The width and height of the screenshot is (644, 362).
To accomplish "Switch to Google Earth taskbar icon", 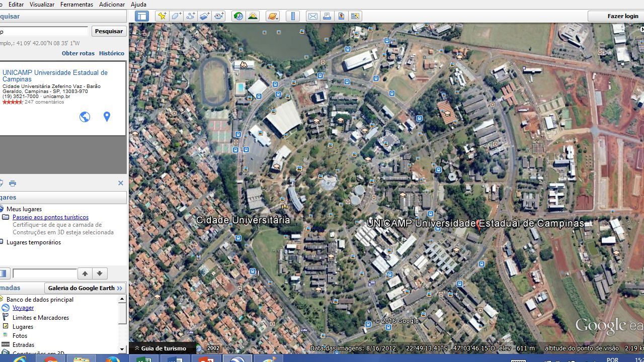I will (x=237, y=359).
